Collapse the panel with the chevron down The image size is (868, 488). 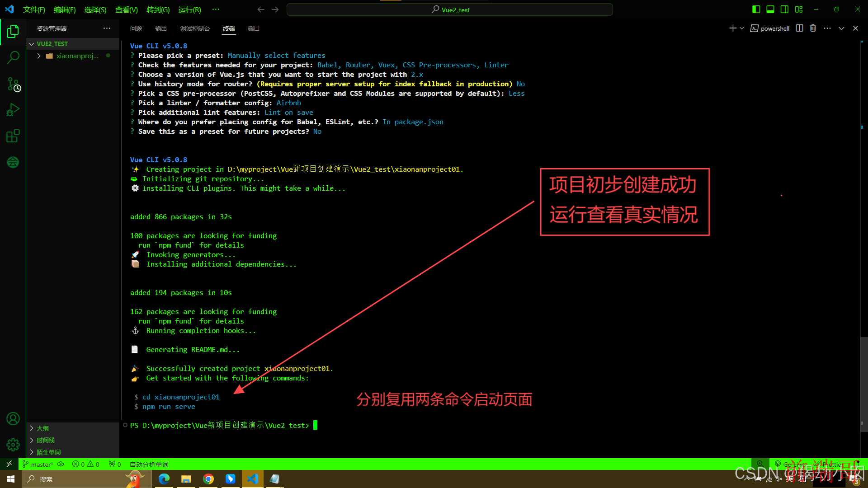[x=841, y=28]
